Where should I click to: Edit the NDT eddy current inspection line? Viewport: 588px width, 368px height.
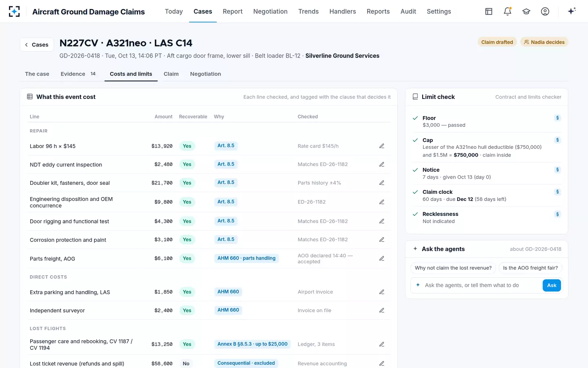pos(382,164)
